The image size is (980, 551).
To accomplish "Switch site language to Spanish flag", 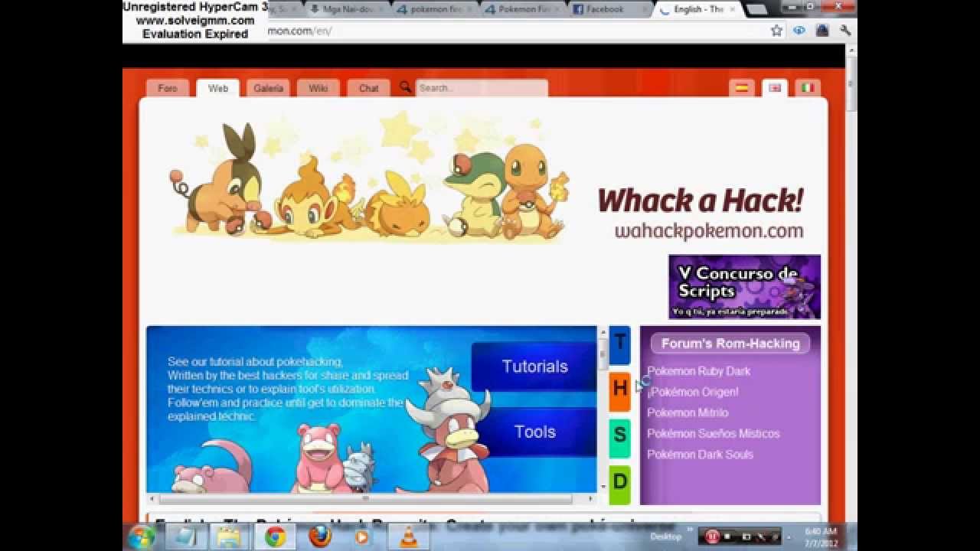I will (742, 88).
